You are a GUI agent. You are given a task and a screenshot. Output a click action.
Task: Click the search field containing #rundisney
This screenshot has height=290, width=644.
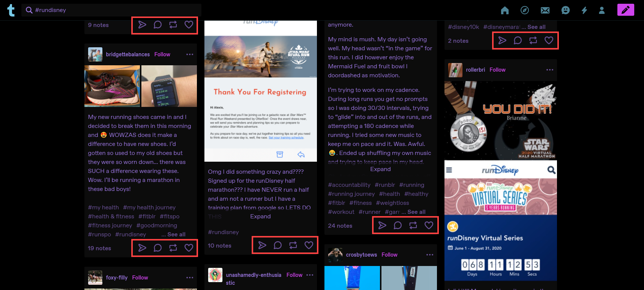(x=111, y=10)
